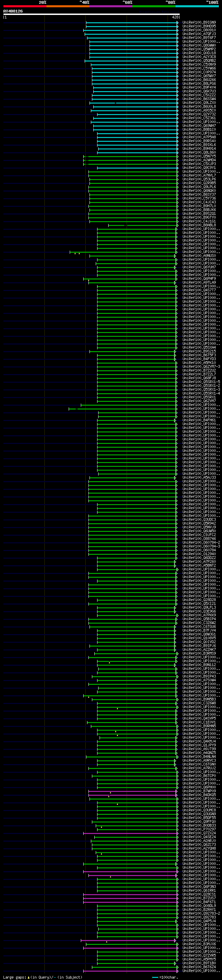
Task: Click the query end position 428
Action: pyautogui.click(x=175, y=17)
